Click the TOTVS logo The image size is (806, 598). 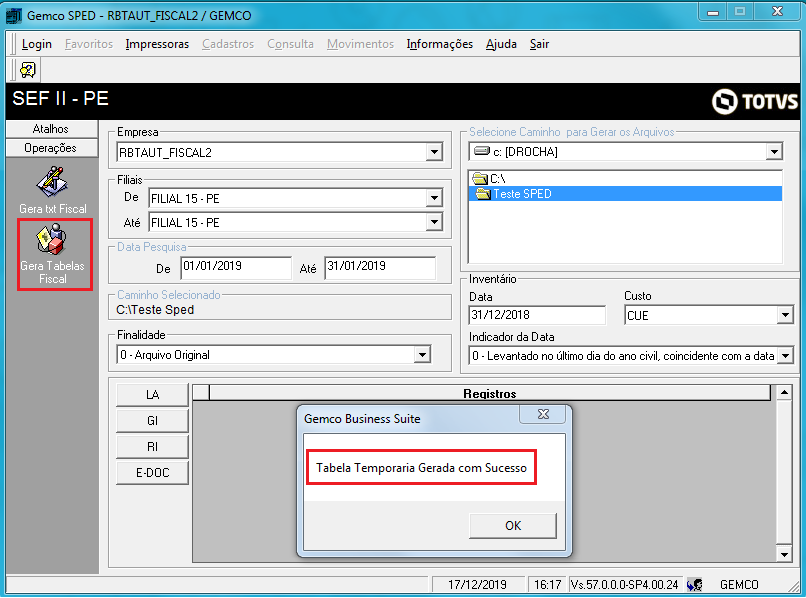(755, 101)
